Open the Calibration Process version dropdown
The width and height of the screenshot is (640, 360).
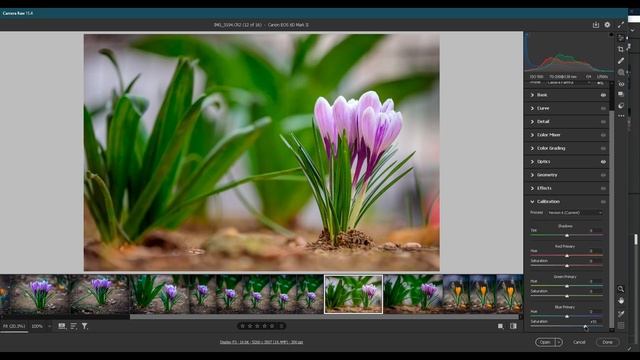(575, 213)
